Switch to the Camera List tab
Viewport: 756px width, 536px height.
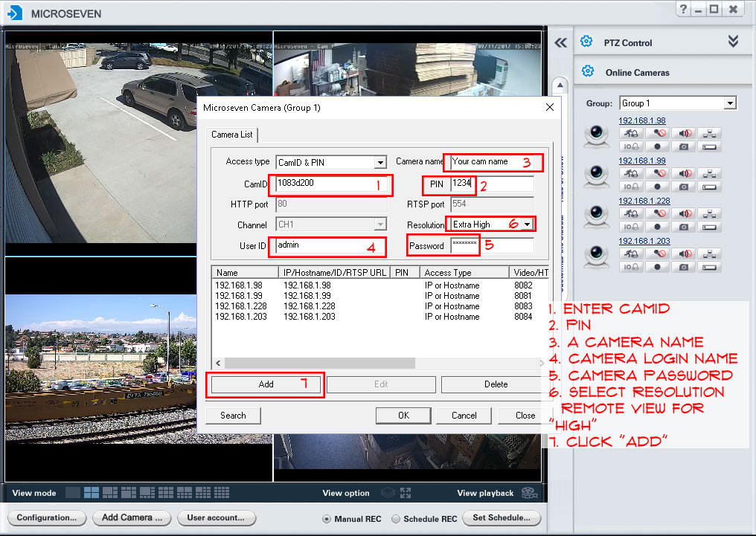coord(232,135)
